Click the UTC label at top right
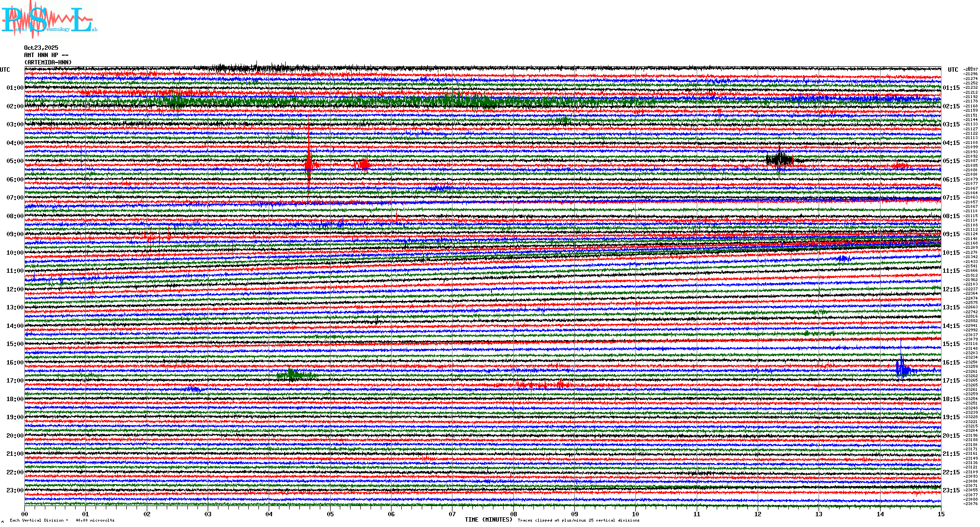The height and width of the screenshot is (527, 980). click(953, 70)
